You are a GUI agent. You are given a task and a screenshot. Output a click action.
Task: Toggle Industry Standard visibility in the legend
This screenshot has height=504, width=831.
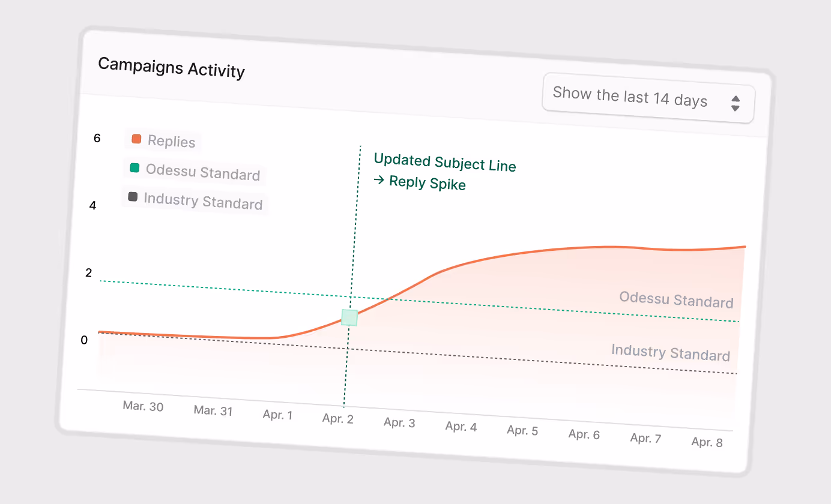click(204, 201)
